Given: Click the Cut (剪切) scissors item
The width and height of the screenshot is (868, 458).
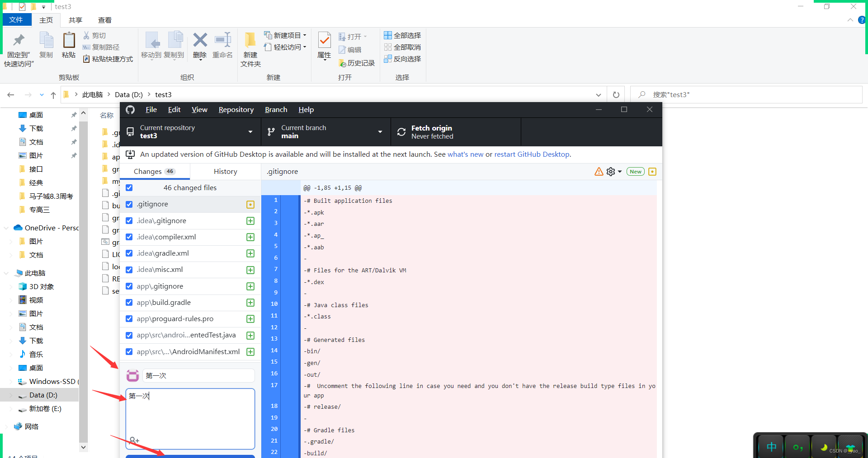Looking at the screenshot, I should (x=94, y=35).
